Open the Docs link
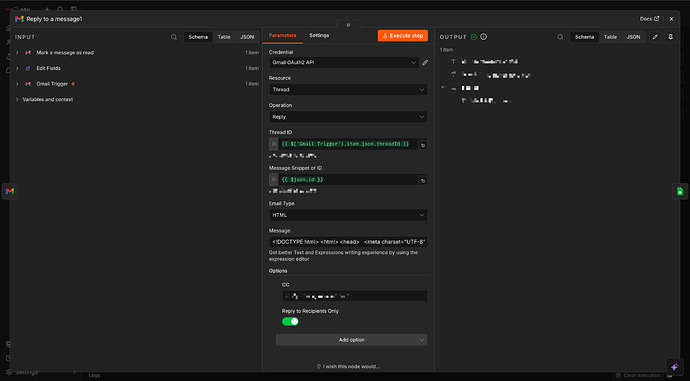 point(649,19)
